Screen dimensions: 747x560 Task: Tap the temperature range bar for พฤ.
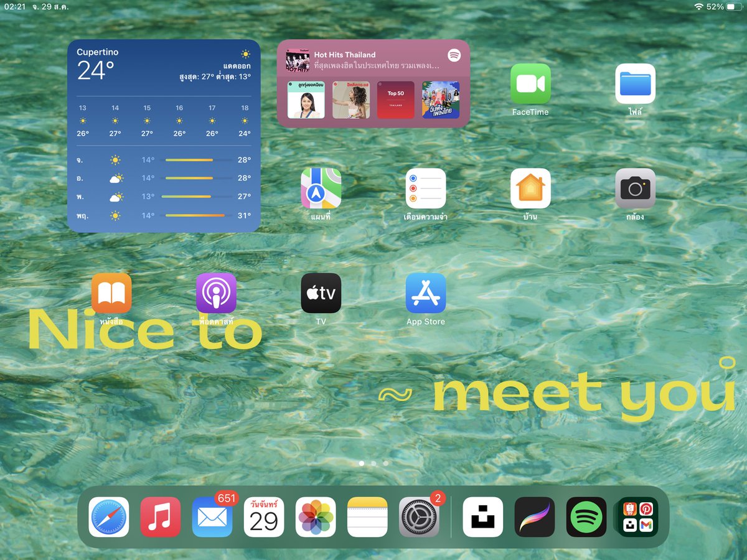pyautogui.click(x=195, y=215)
